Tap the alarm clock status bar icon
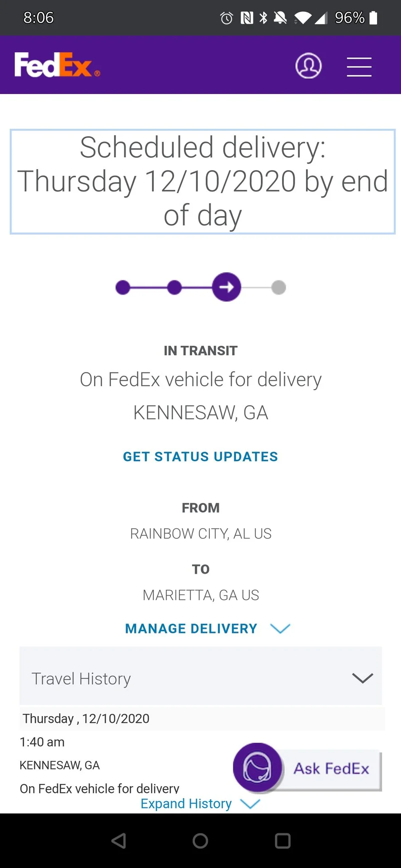401x868 pixels. pos(226,18)
